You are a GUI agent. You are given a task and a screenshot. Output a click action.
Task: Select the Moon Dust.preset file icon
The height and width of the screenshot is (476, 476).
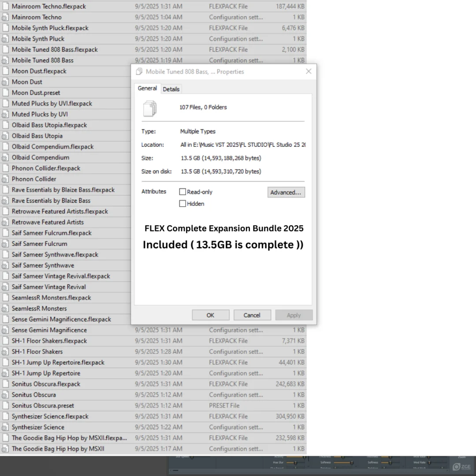tap(5, 93)
